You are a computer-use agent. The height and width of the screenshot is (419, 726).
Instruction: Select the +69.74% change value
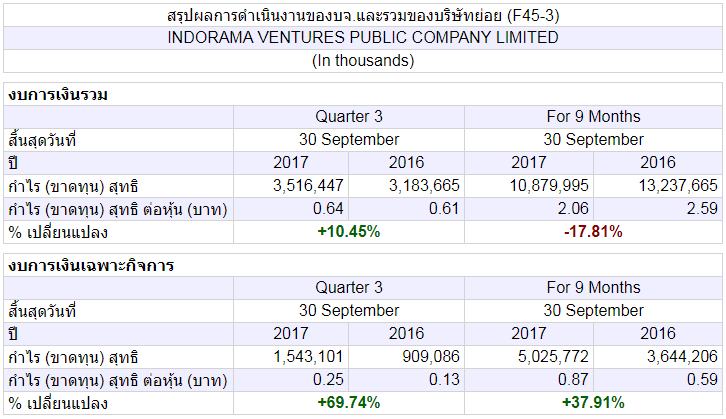[349, 402]
